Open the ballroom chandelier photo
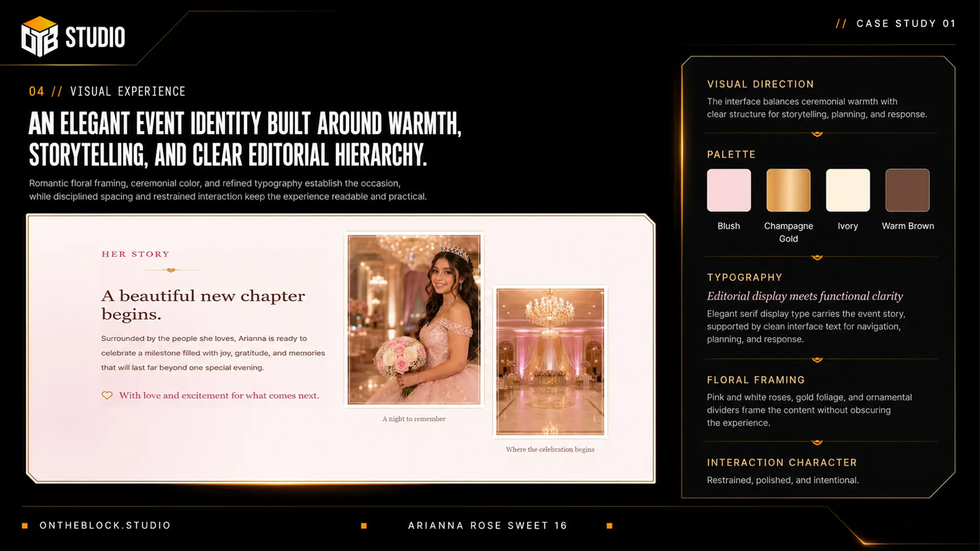The image size is (980, 551). coord(550,362)
